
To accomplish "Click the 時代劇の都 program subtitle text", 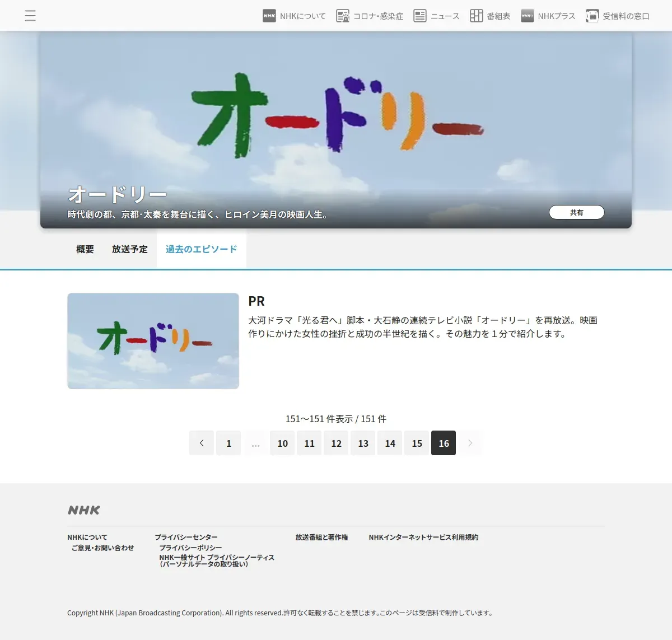I will click(x=198, y=214).
